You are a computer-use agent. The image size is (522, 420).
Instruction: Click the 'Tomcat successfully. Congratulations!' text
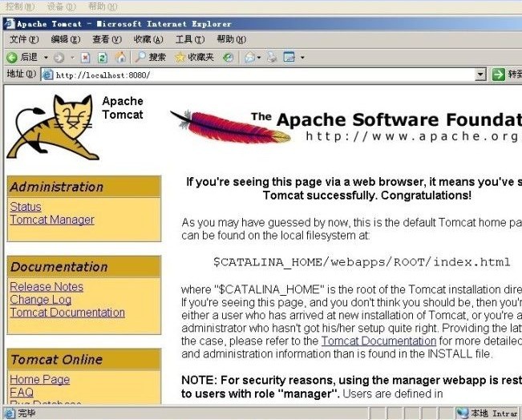[x=367, y=196]
